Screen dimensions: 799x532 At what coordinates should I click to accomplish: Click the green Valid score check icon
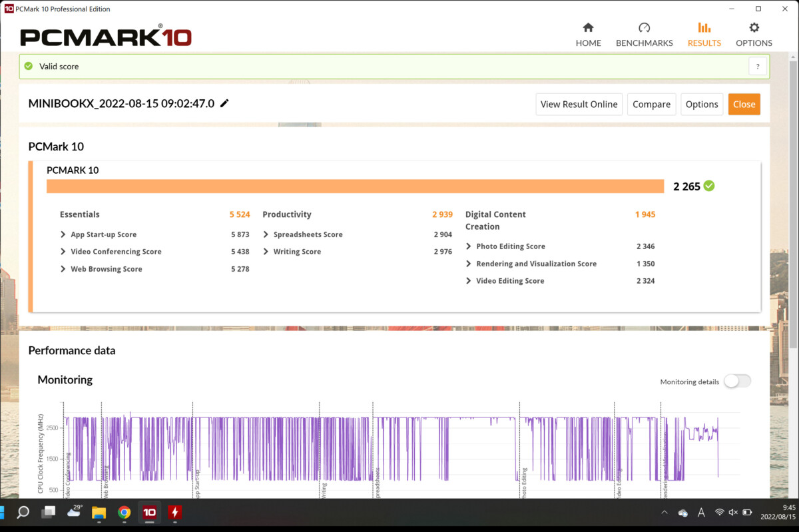click(28, 66)
